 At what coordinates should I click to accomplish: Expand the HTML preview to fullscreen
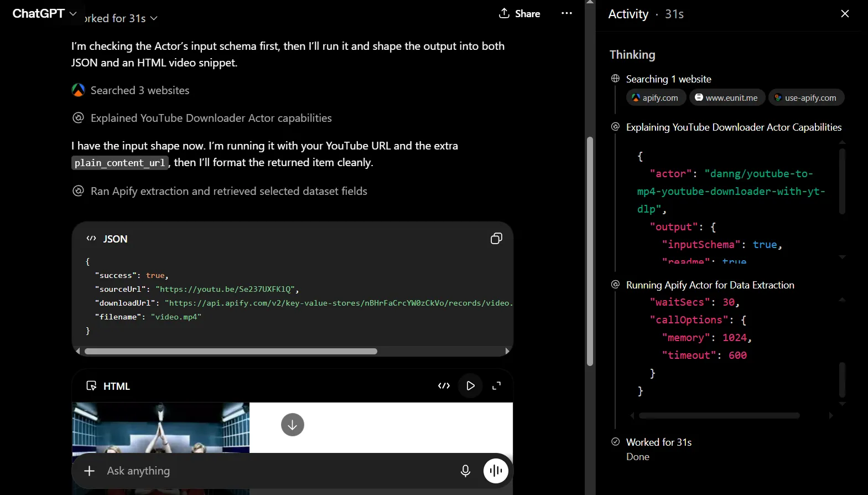click(x=497, y=386)
